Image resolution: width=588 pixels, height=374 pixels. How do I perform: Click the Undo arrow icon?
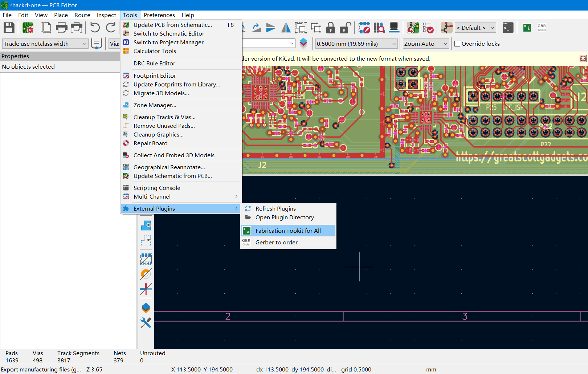click(x=95, y=28)
